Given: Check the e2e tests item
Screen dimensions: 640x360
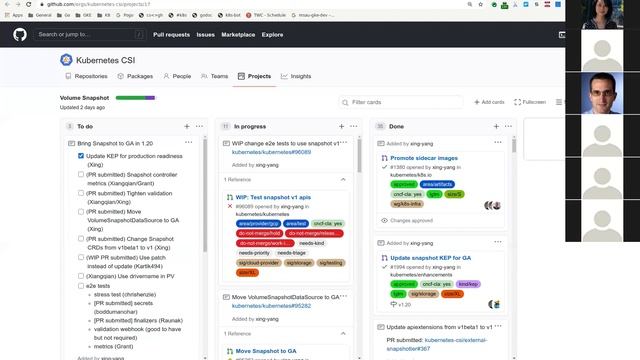Looking at the screenshot, I should (81, 286).
